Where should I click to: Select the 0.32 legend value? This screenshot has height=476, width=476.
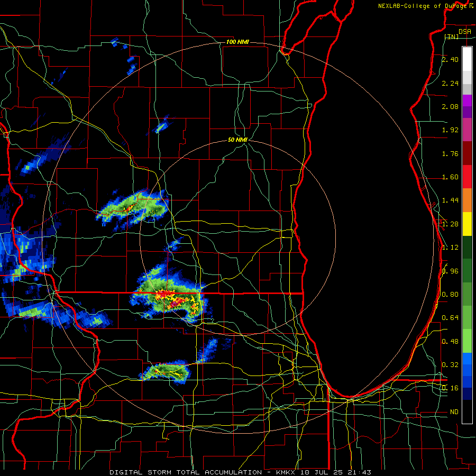(x=450, y=365)
